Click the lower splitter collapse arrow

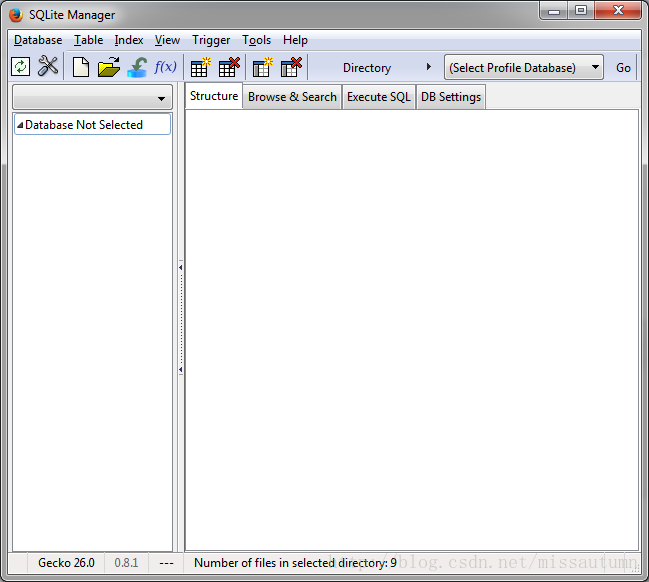(181, 369)
